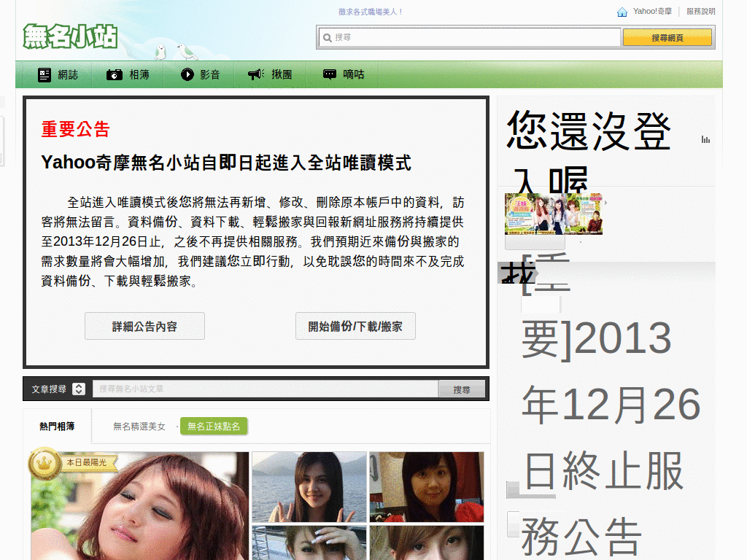The height and width of the screenshot is (560, 747).
Task: Click the 相簿 camera icon
Action: (115, 75)
